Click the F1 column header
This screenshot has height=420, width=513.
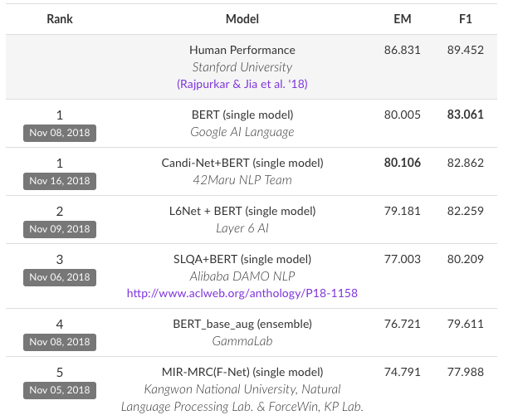click(x=465, y=18)
